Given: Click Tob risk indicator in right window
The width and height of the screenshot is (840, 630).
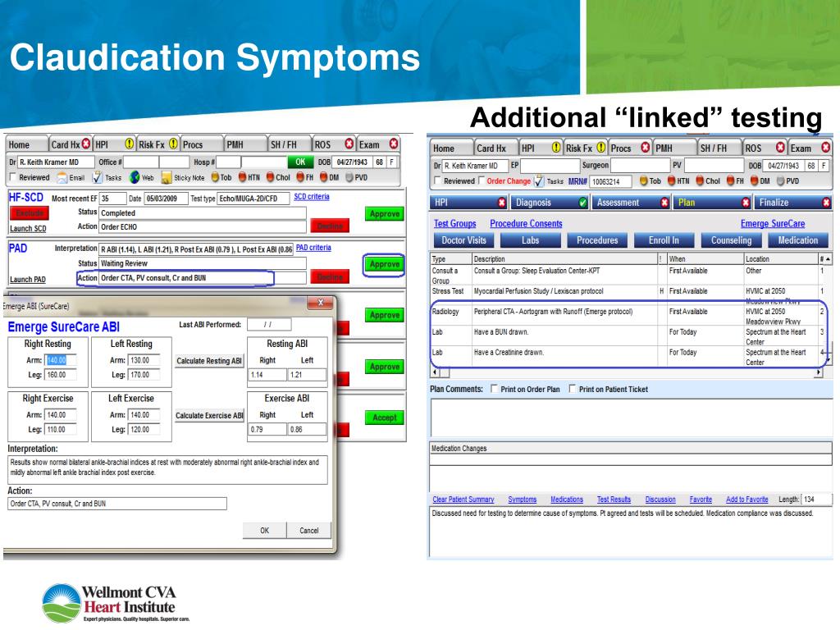Looking at the screenshot, I should tap(643, 181).
